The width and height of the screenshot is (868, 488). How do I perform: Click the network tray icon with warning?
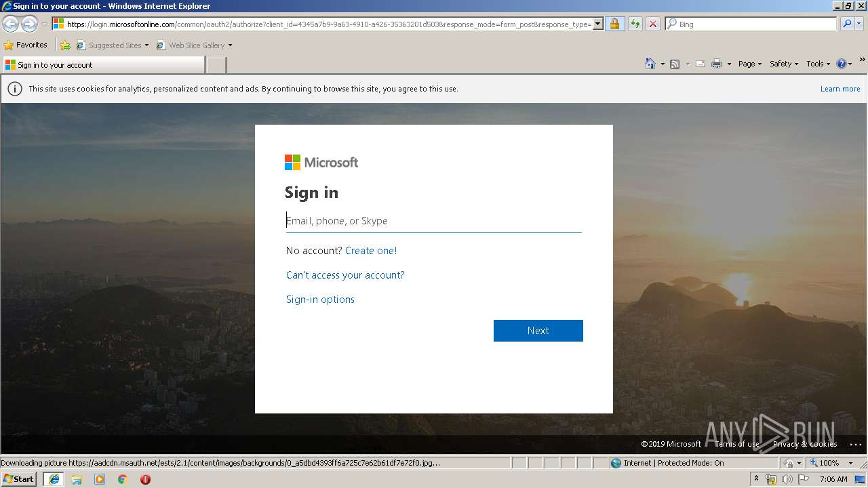(x=771, y=479)
